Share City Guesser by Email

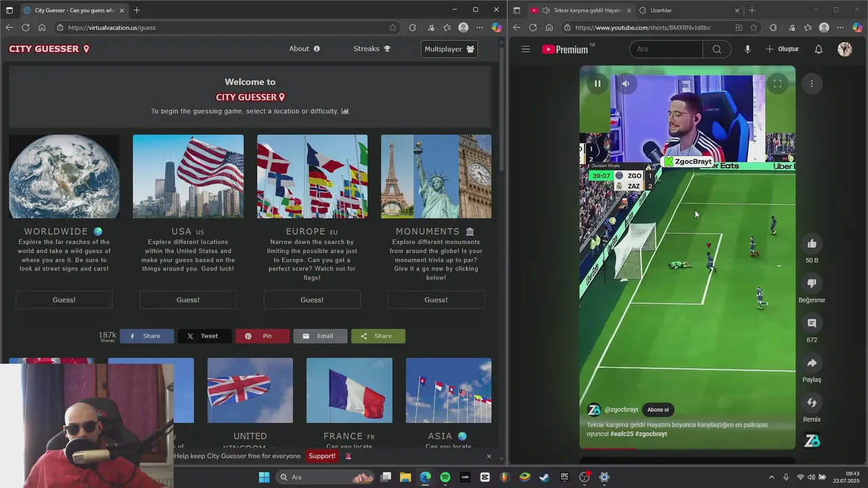[320, 336]
